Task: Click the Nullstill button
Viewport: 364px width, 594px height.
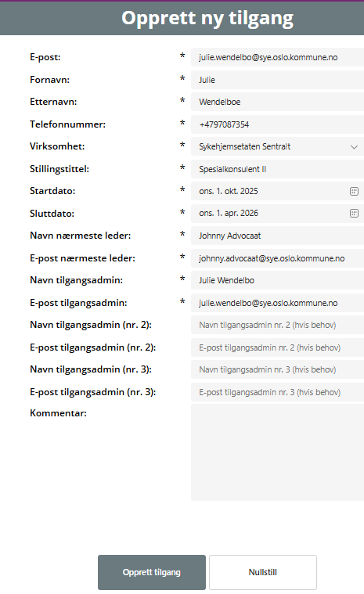Action: tap(263, 572)
